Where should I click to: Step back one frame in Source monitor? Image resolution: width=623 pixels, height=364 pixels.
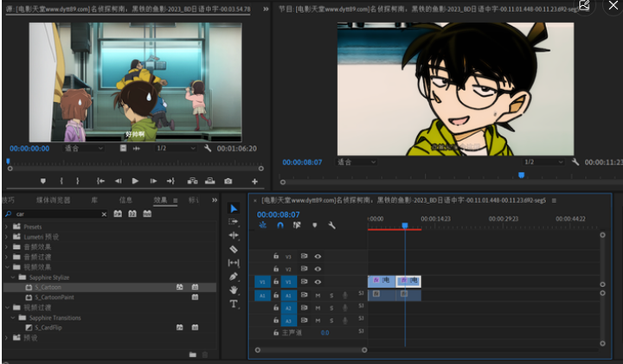(x=118, y=181)
